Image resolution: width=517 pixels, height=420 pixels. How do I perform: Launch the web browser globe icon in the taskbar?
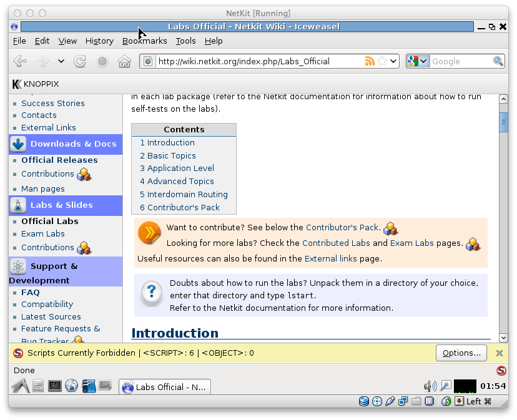pos(71,386)
